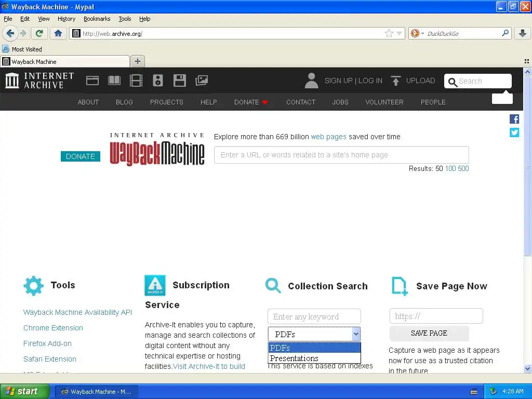The height and width of the screenshot is (399, 532).
Task: Click the SAVE PAGE button
Action: [x=429, y=333]
